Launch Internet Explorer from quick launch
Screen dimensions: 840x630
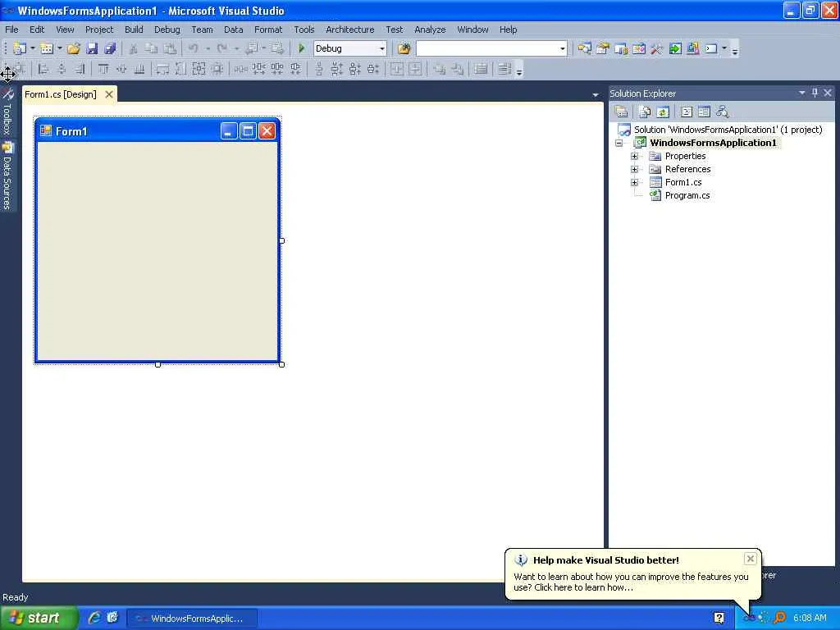pos(94,618)
